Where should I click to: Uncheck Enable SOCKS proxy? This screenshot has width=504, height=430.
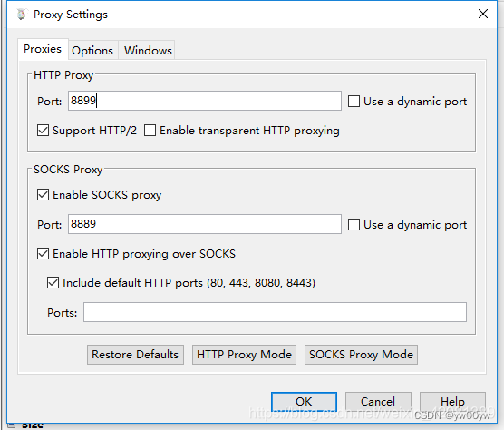[44, 195]
